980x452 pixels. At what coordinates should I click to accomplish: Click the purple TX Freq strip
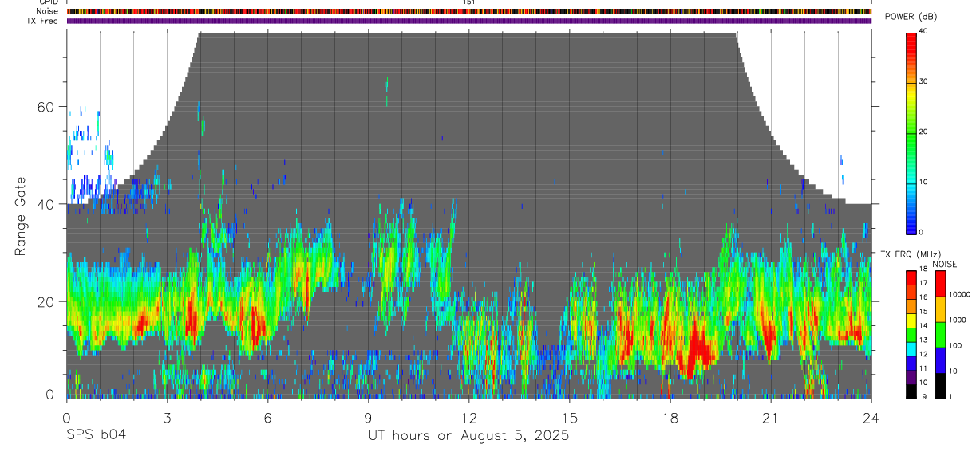[x=469, y=21]
